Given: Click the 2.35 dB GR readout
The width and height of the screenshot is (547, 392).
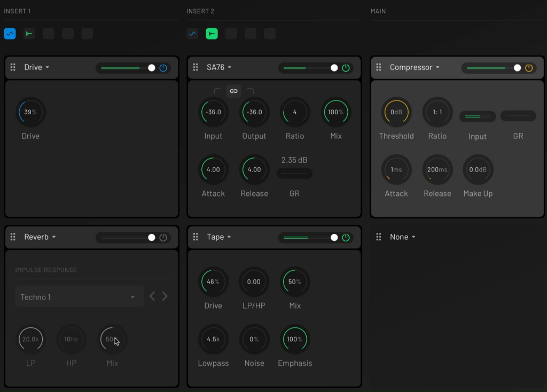Looking at the screenshot, I should (294, 160).
